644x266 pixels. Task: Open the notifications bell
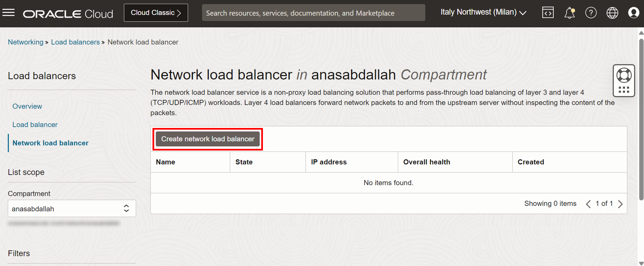(x=570, y=13)
